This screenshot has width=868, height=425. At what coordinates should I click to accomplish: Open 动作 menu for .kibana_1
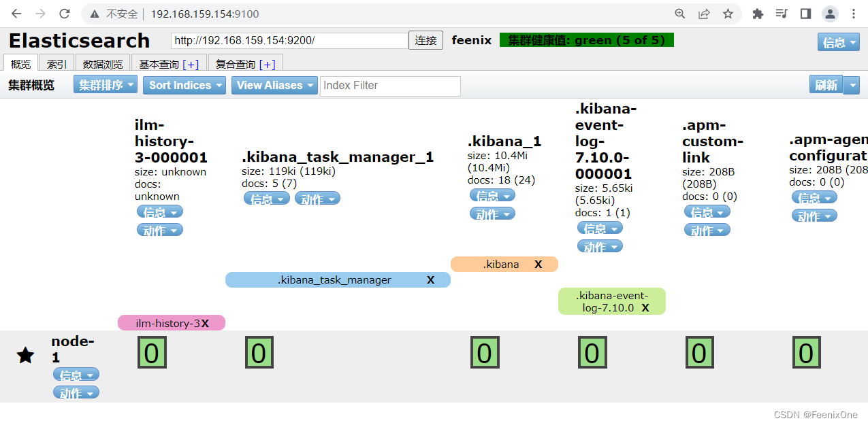click(x=492, y=214)
